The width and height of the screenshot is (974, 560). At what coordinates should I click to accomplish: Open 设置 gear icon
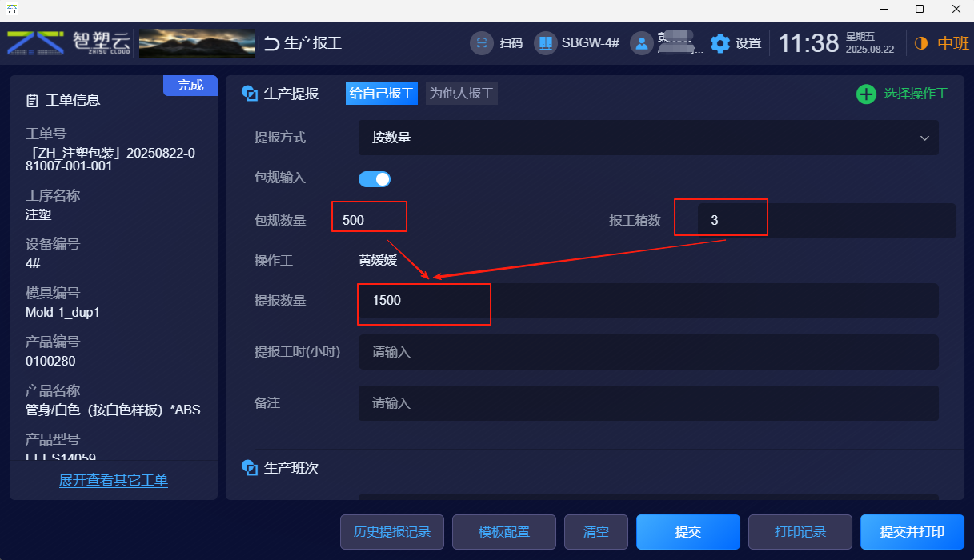(720, 43)
